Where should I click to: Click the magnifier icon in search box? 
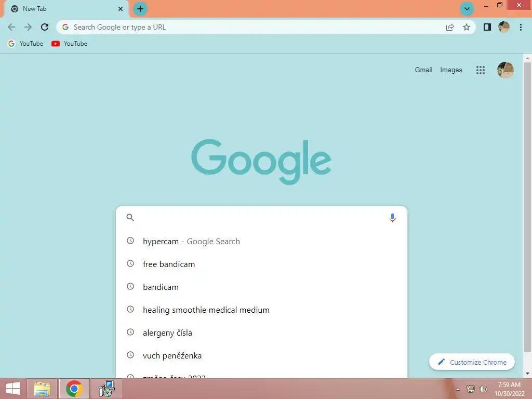[x=130, y=218]
